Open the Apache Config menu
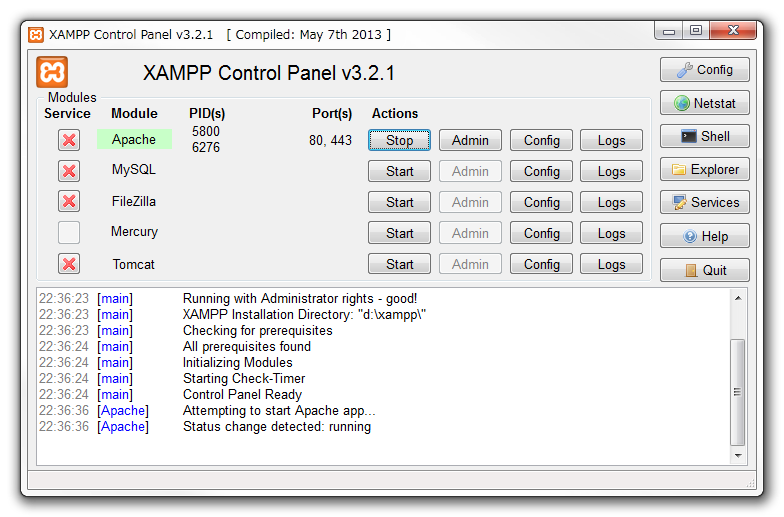The height and width of the screenshot is (517, 784). [x=541, y=140]
